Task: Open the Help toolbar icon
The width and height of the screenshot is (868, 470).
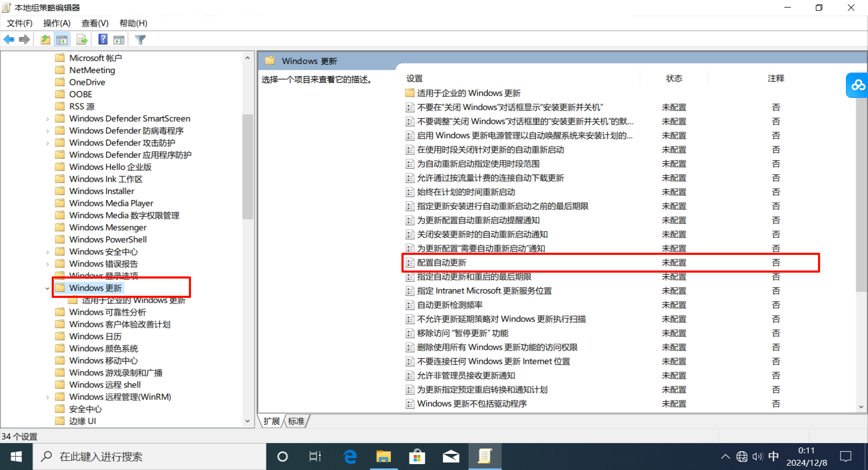Action: [103, 39]
